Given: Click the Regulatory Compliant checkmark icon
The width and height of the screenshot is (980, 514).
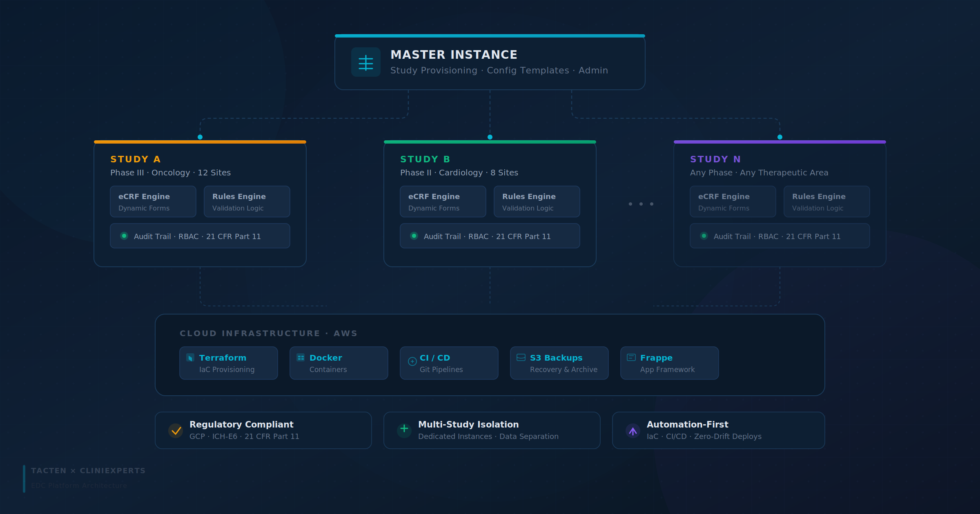Looking at the screenshot, I should coord(176,430).
